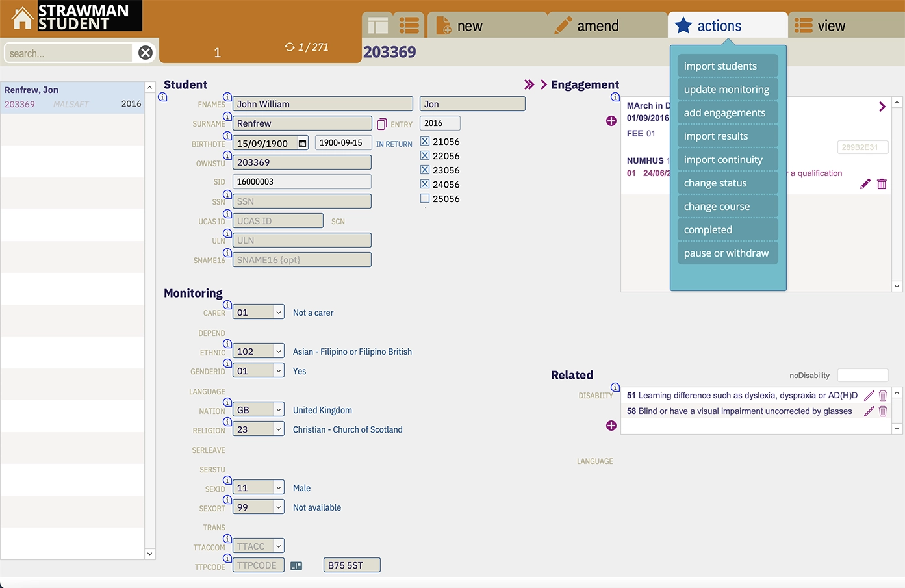Viewport: 905px width, 588px height.
Task: Delete disability 51 Learning difference entry
Action: tap(883, 395)
